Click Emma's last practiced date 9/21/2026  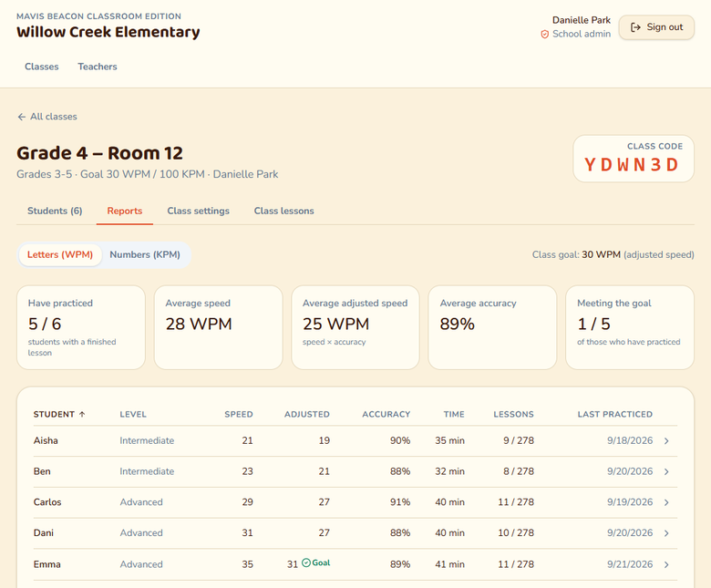click(630, 564)
